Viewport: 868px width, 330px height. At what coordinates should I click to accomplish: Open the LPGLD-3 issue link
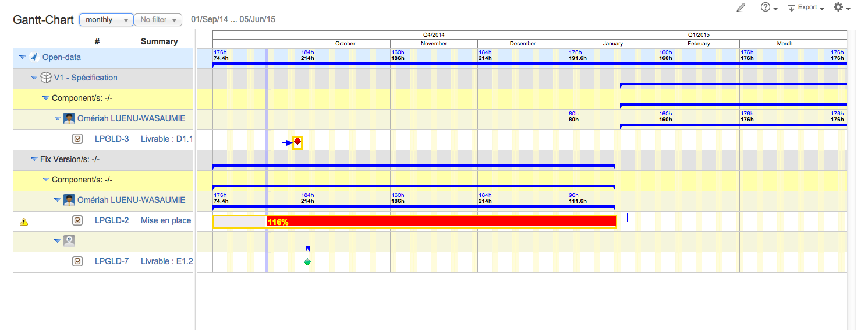point(112,139)
